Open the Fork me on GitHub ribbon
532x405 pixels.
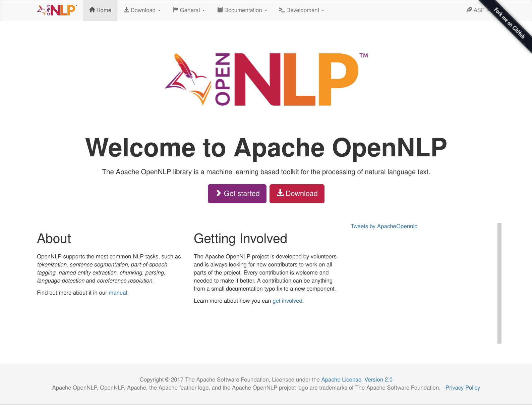tap(509, 23)
